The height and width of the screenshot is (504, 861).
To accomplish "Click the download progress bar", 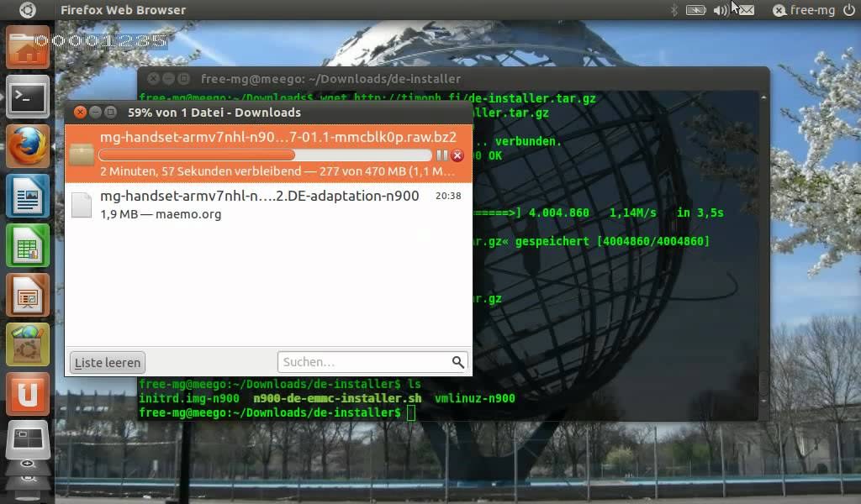I will (x=265, y=155).
